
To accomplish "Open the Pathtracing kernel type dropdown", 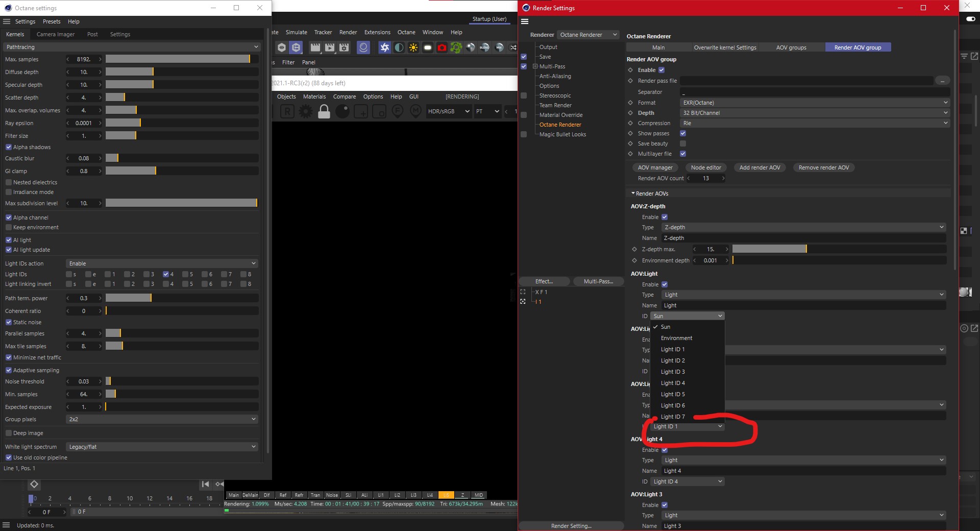I will 132,47.
